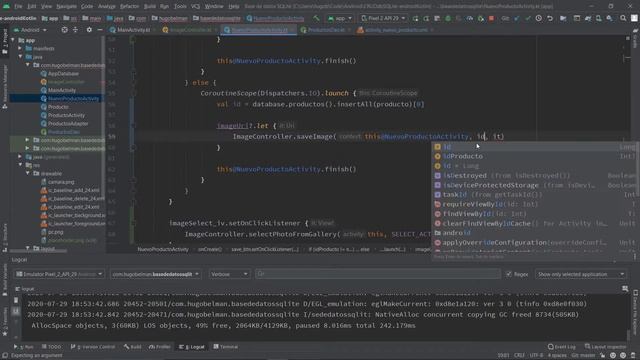Click onCreate() in editor breadcrumb bar
Screen dimensions: 640x360
(210, 249)
